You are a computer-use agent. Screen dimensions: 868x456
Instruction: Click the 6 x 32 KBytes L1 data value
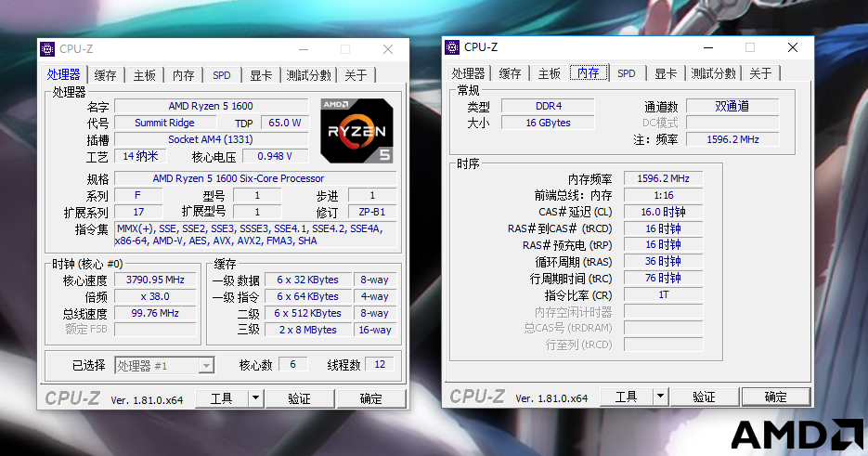click(308, 280)
